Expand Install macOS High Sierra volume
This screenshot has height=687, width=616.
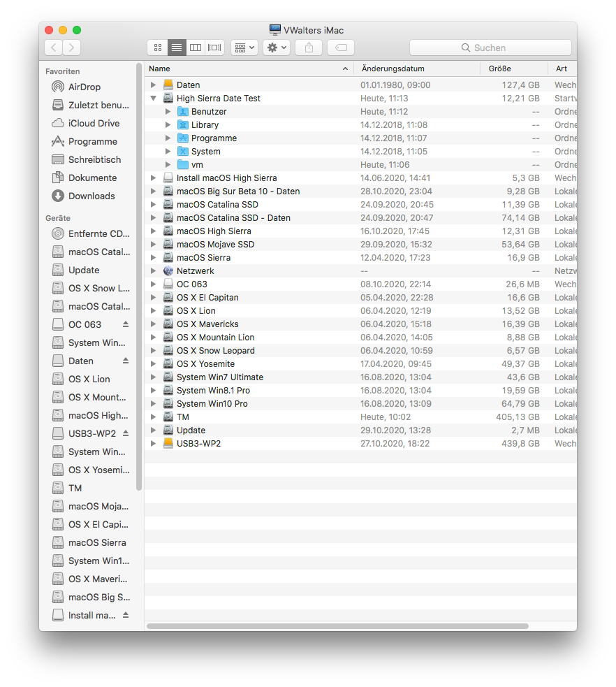tap(153, 178)
